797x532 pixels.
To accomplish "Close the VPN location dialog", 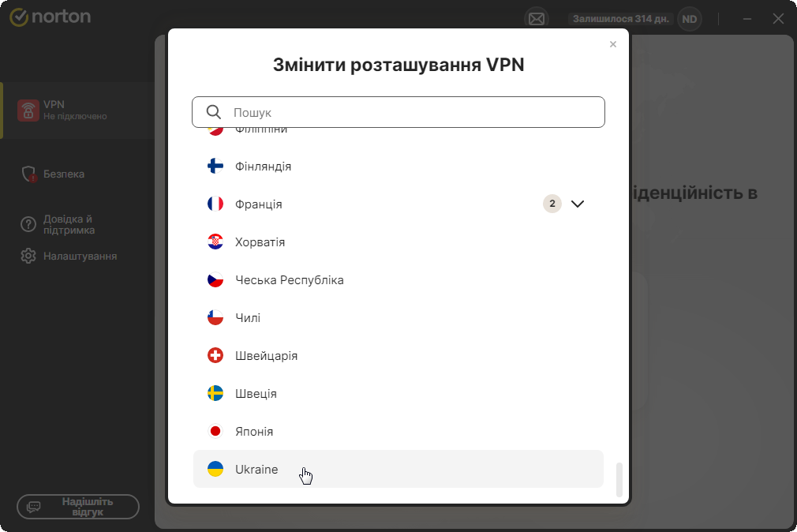I will coord(613,44).
